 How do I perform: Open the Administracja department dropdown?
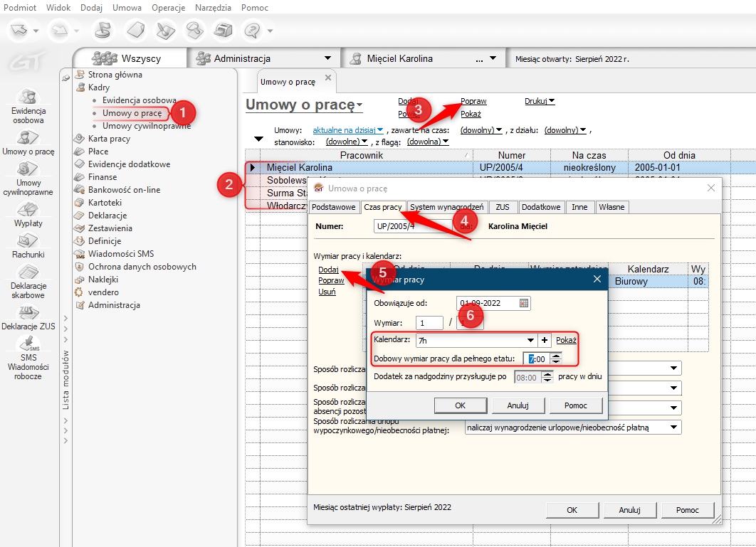coord(327,58)
